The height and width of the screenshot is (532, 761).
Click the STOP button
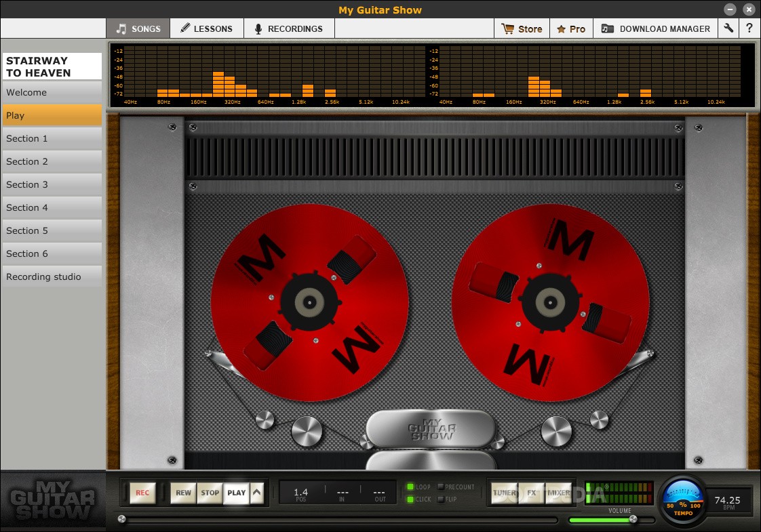click(210, 493)
